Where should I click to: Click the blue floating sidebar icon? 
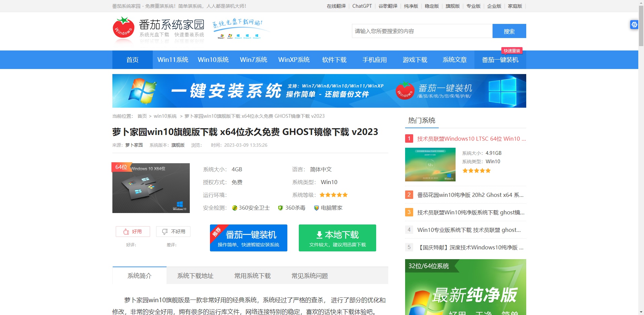tap(634, 25)
